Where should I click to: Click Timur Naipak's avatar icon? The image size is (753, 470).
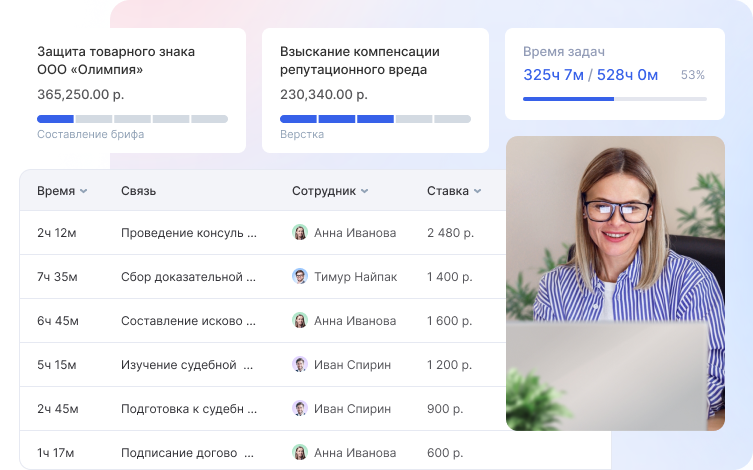coord(300,277)
